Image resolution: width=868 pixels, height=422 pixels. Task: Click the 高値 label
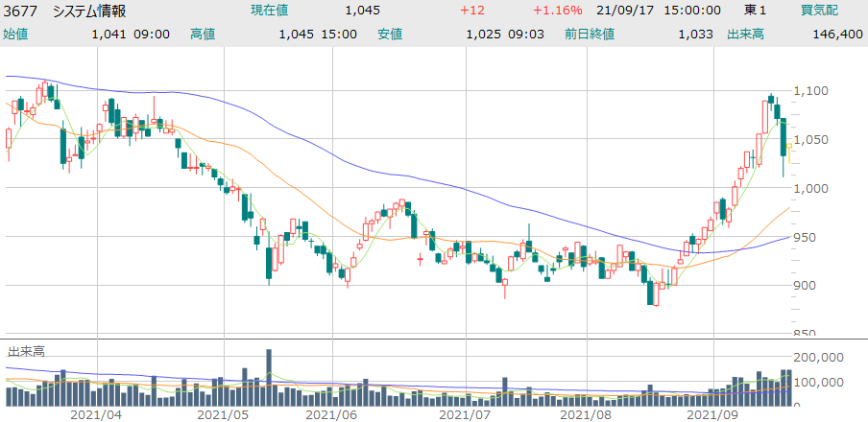203,34
